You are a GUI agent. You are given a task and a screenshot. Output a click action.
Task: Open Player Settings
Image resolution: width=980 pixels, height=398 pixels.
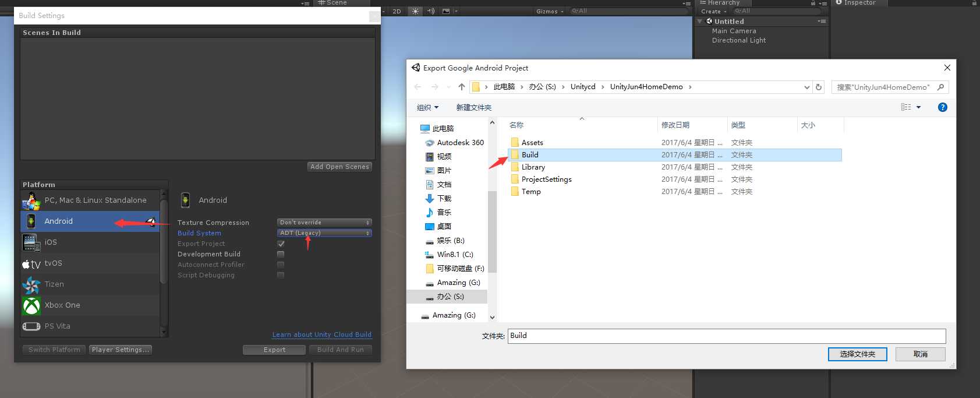pyautogui.click(x=121, y=350)
